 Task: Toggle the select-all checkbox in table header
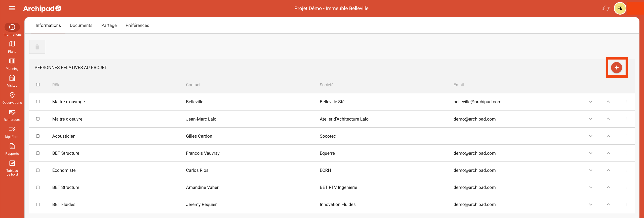click(38, 85)
